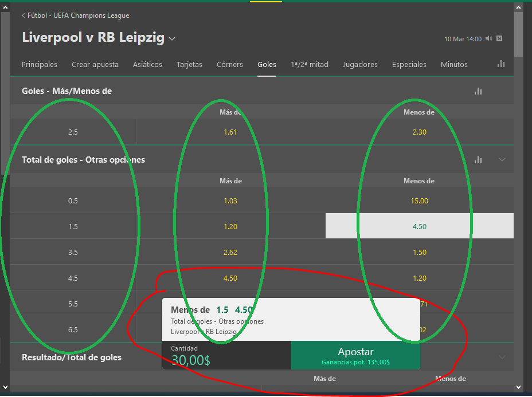
Task: Go back to Fútbol - UEFA Champions League
Action: pos(75,15)
